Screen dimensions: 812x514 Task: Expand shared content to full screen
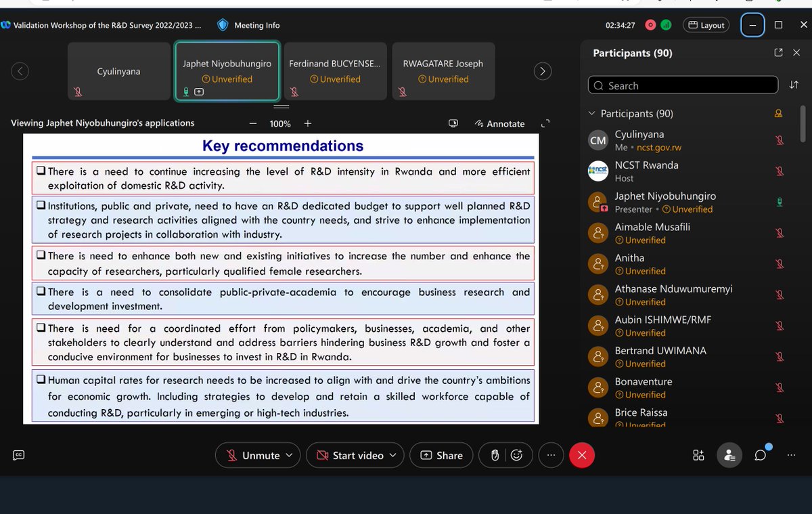546,123
